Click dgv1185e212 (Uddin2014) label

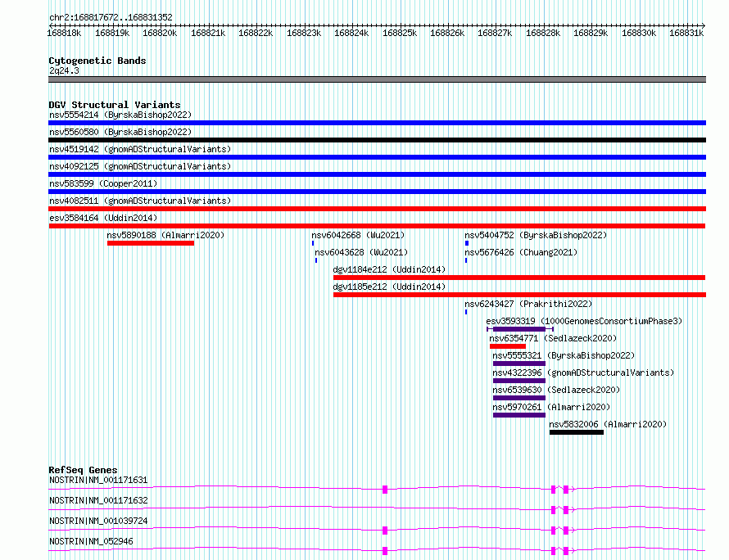pyautogui.click(x=389, y=287)
